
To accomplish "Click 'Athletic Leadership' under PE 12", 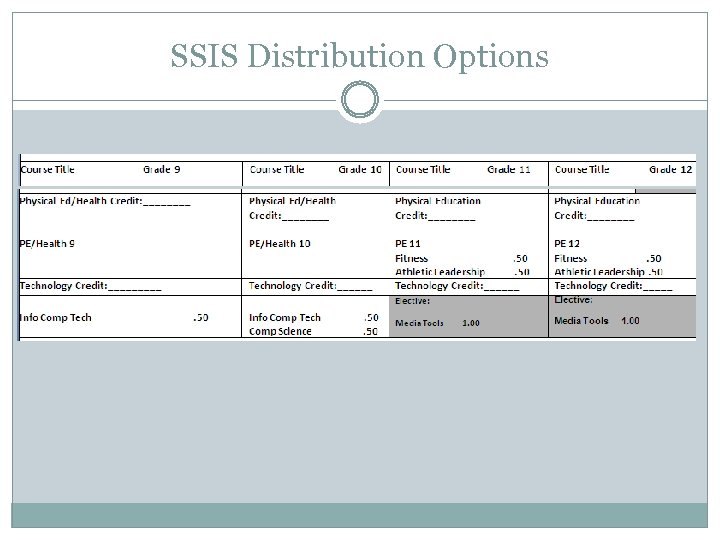I will click(x=599, y=272).
